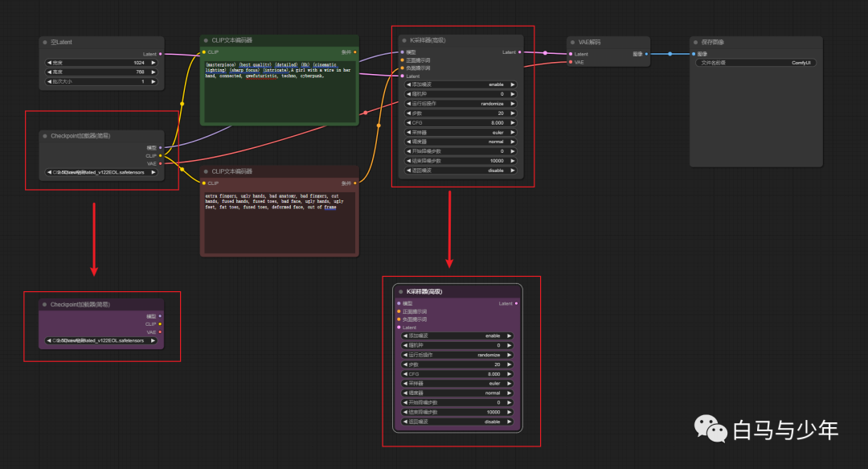Image resolution: width=868 pixels, height=469 pixels.
Task: Collapse the green CLIP文本编码器 node via its dot
Action: [x=206, y=39]
